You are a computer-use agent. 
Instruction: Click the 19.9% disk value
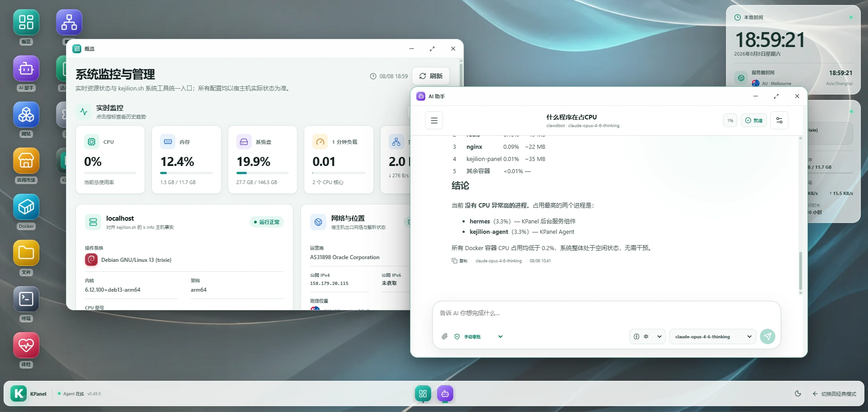click(254, 162)
